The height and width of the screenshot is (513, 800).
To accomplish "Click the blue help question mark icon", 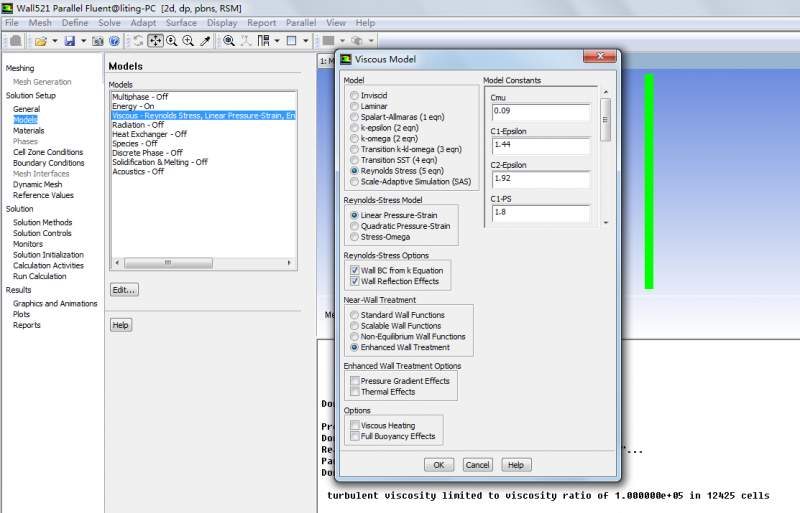I will 114,41.
